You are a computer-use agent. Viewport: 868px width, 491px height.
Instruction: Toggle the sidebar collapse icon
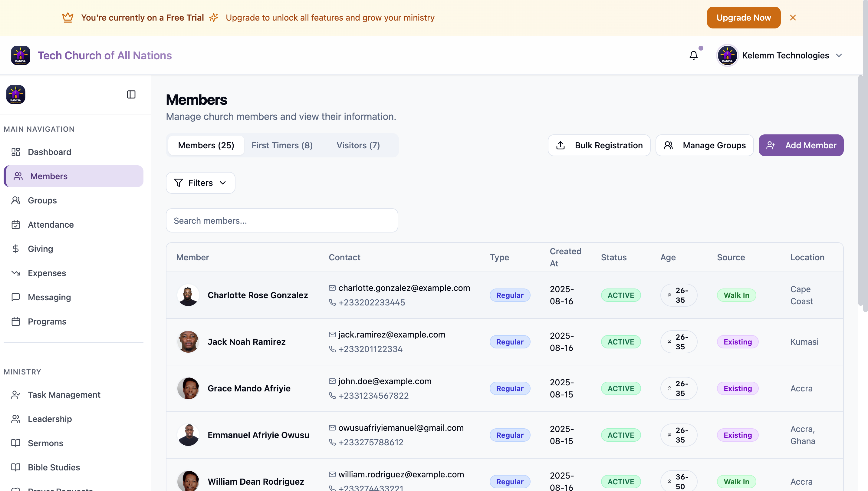(131, 94)
